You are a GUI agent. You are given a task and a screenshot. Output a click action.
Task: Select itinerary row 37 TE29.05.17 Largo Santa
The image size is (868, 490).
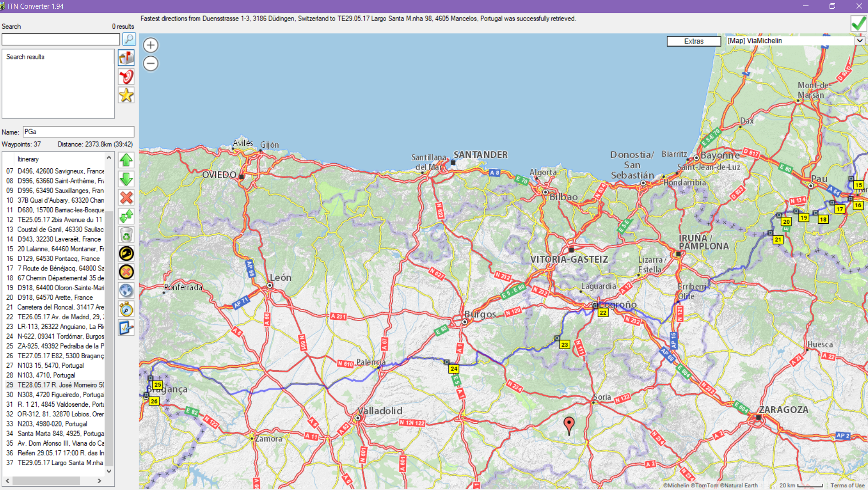coord(55,463)
